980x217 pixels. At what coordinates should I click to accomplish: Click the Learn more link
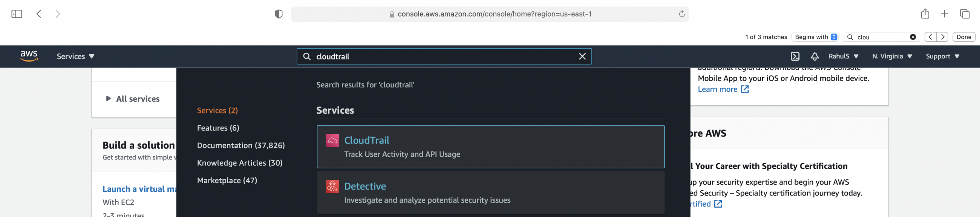click(x=719, y=89)
